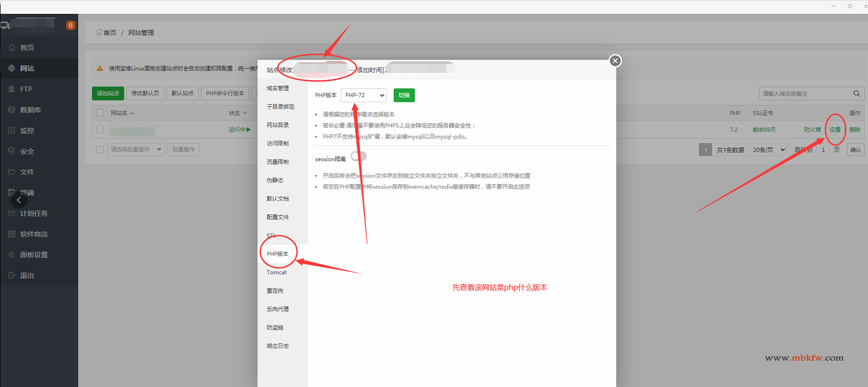The width and height of the screenshot is (868, 387).
Task: Open the FTP sidebar icon
Action: click(11, 89)
